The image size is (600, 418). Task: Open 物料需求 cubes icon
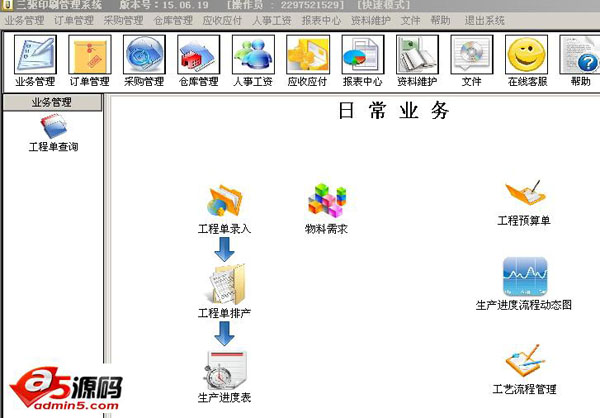326,200
